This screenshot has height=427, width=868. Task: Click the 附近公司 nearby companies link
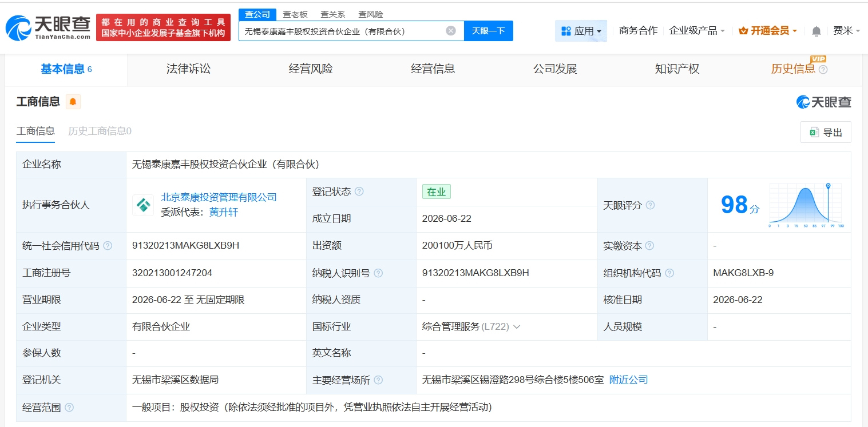pos(628,380)
